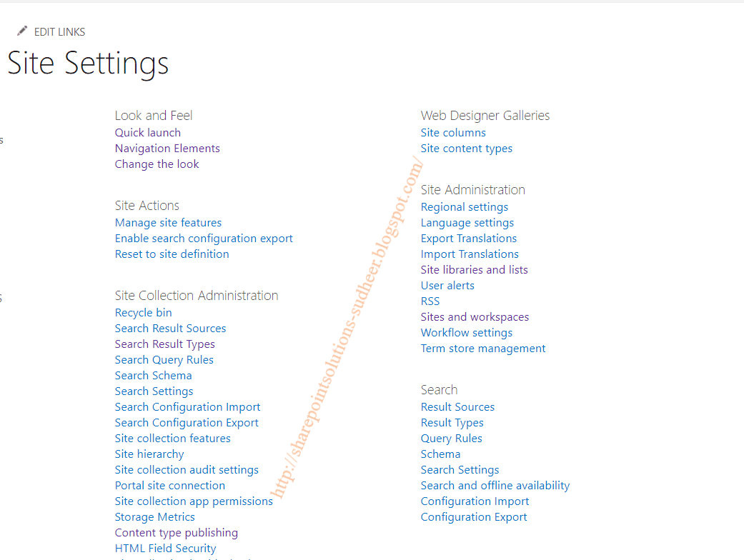Click Site collection features

pyautogui.click(x=172, y=438)
